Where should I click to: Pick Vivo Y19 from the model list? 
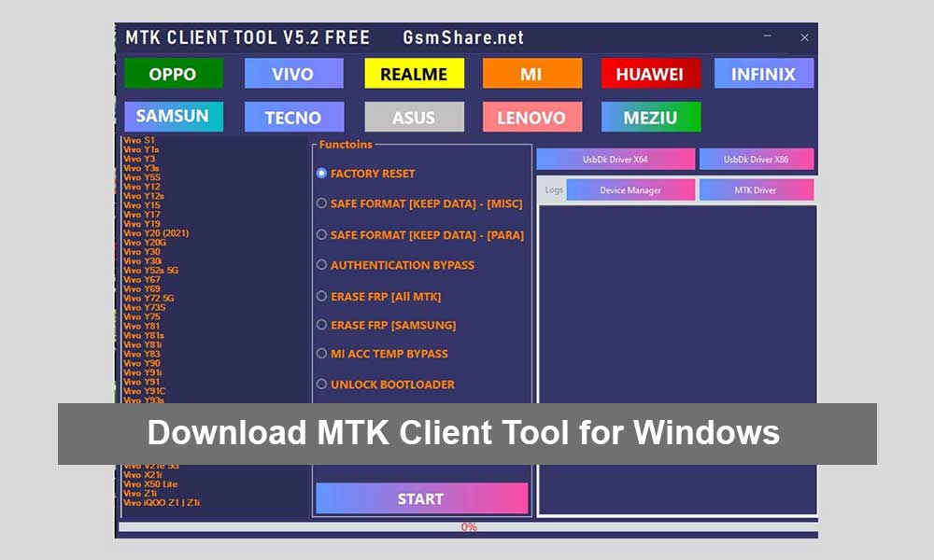142,224
